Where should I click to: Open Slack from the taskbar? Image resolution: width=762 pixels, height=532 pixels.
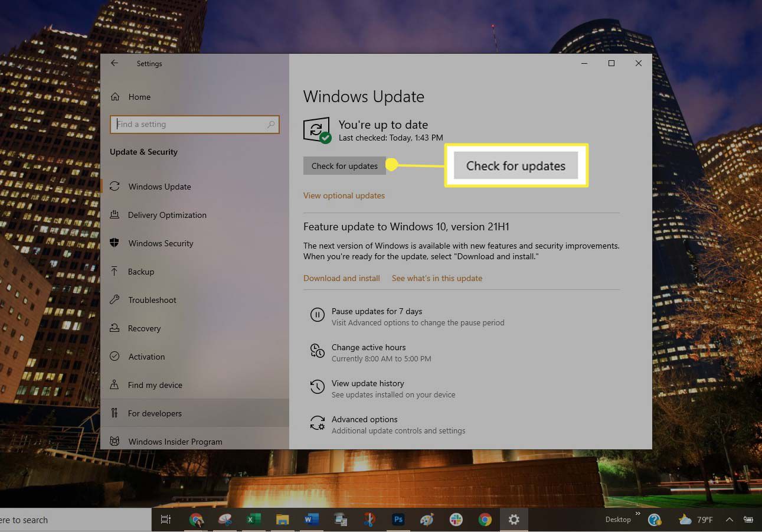pyautogui.click(x=456, y=520)
